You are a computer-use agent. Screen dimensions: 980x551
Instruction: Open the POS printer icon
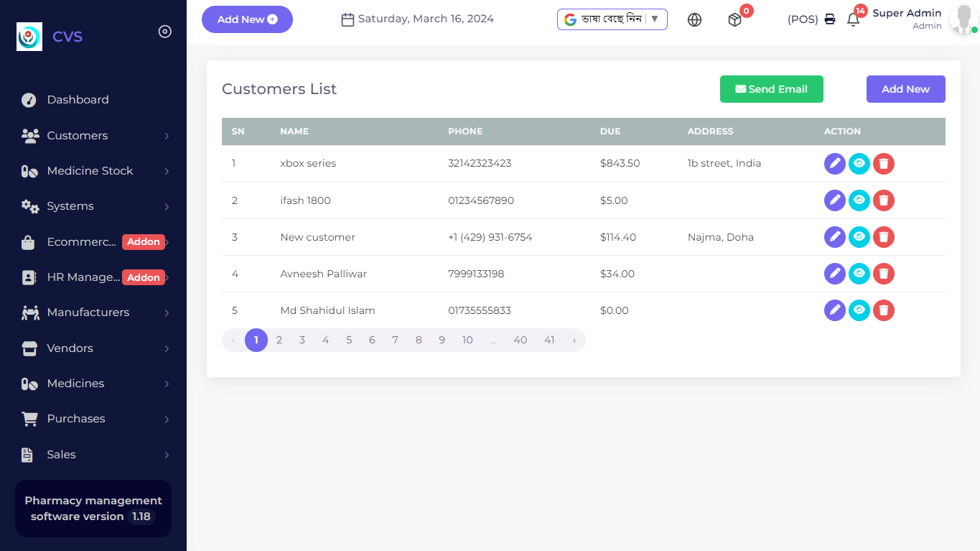830,19
